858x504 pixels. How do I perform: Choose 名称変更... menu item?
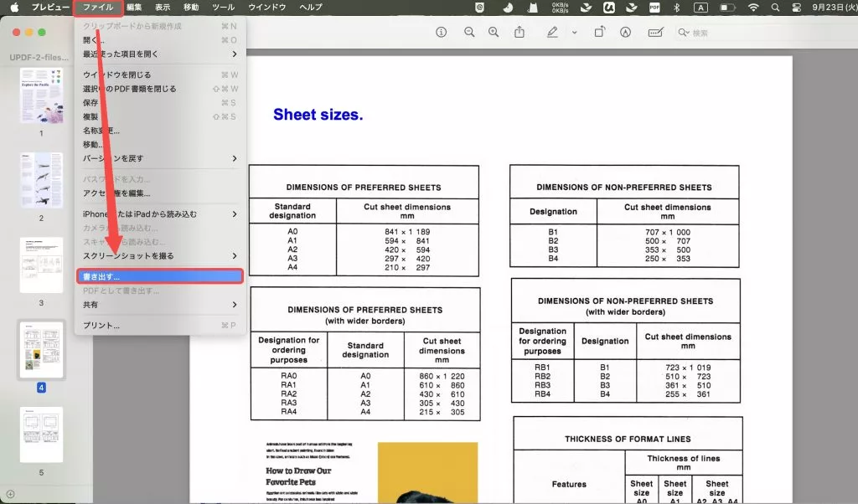(x=160, y=131)
